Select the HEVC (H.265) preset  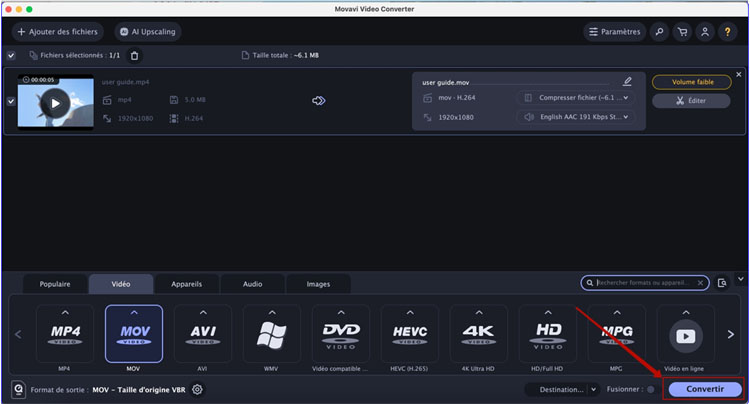[409, 334]
